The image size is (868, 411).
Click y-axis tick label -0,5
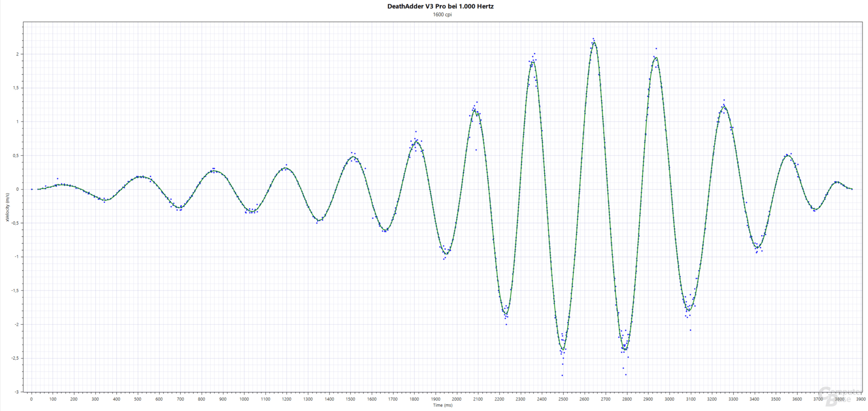[15, 223]
